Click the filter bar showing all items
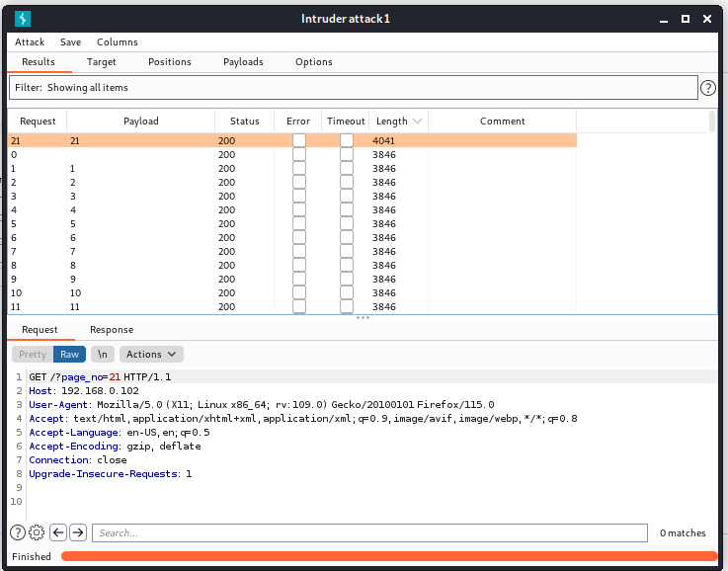This screenshot has height=571, width=728. pos(354,87)
